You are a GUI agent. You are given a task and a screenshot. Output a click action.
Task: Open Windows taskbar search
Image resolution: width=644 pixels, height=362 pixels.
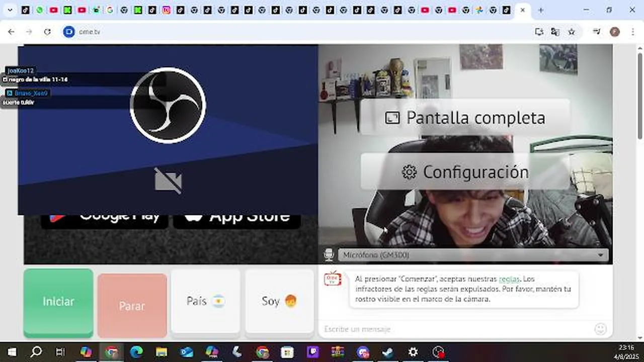pos(36,352)
